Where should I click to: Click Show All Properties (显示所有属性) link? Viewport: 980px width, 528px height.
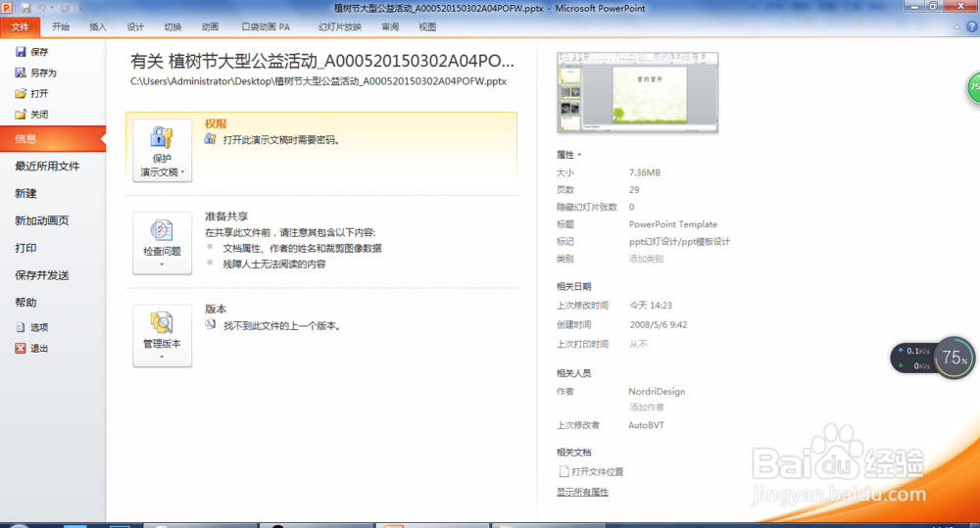[582, 493]
